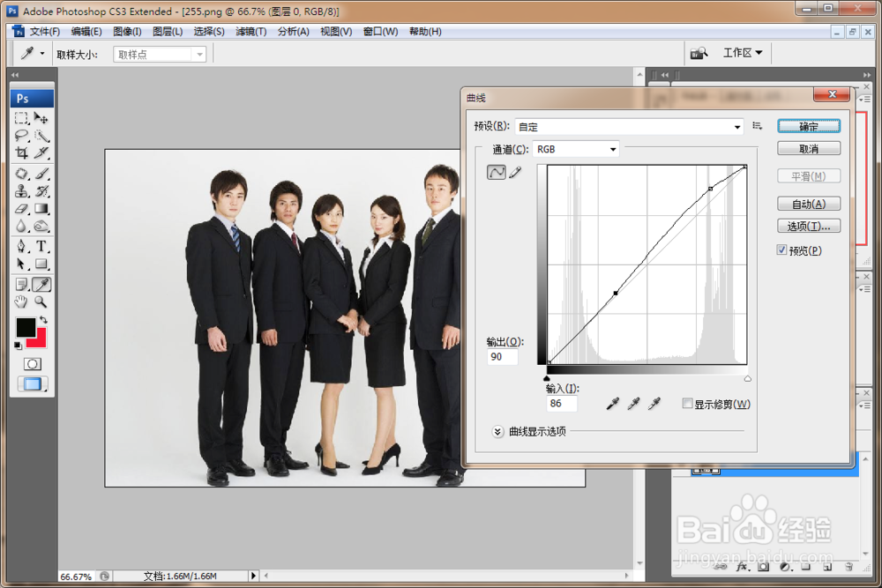882x588 pixels.
Task: Open preset options menu icon
Action: click(757, 126)
